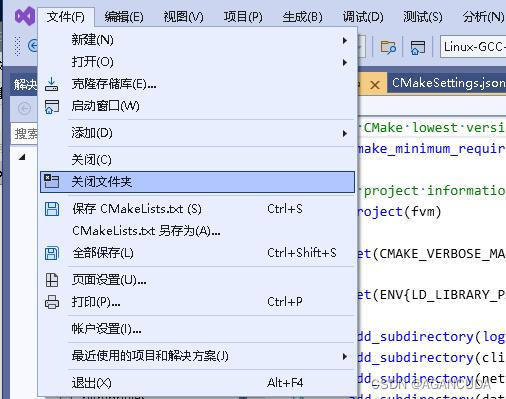
Task: Choose CMakeLists.txt 另存为(A)... entry
Action: coord(197,231)
